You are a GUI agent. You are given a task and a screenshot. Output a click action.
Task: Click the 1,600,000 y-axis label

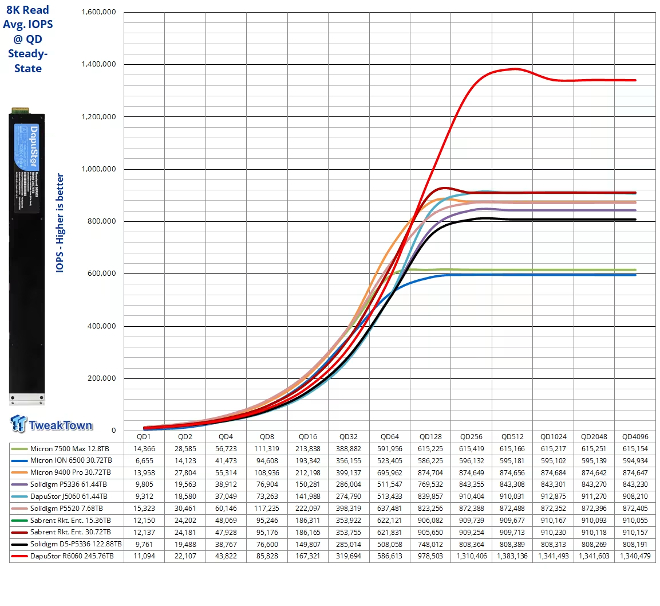click(99, 12)
